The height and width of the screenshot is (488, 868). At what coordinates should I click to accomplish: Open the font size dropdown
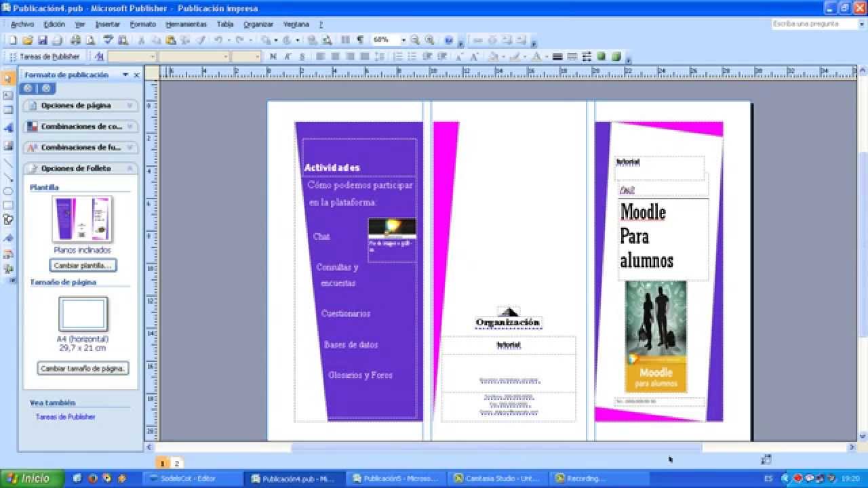[x=257, y=56]
